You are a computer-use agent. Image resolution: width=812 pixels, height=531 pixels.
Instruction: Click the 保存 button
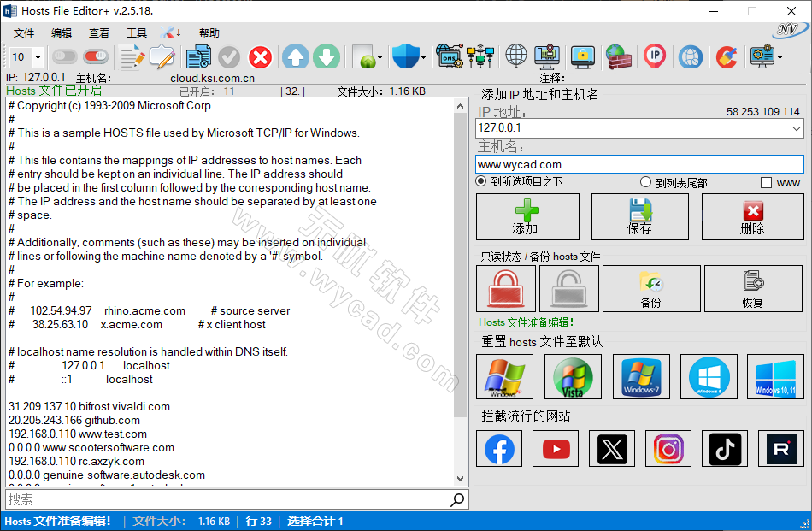640,216
